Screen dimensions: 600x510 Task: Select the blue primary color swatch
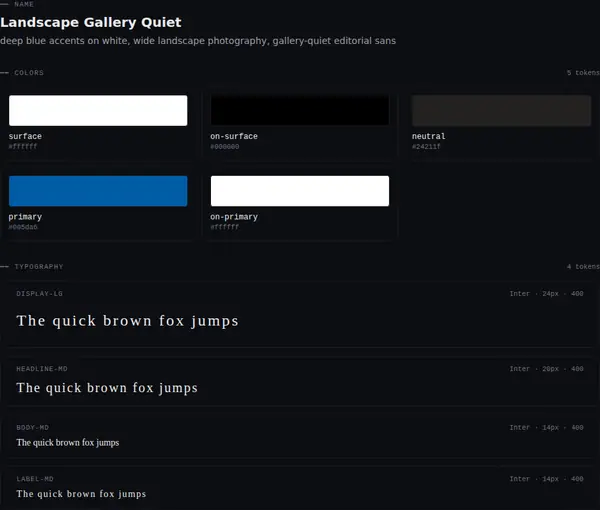coord(98,191)
